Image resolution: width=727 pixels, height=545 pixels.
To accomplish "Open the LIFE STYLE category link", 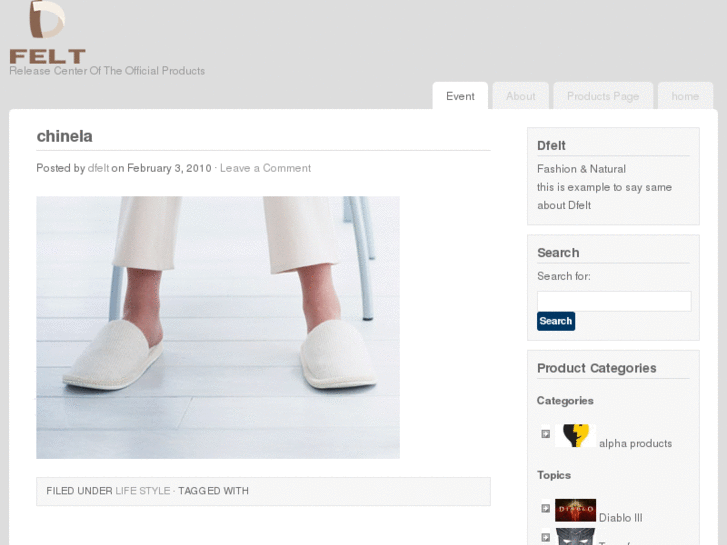I will (143, 491).
